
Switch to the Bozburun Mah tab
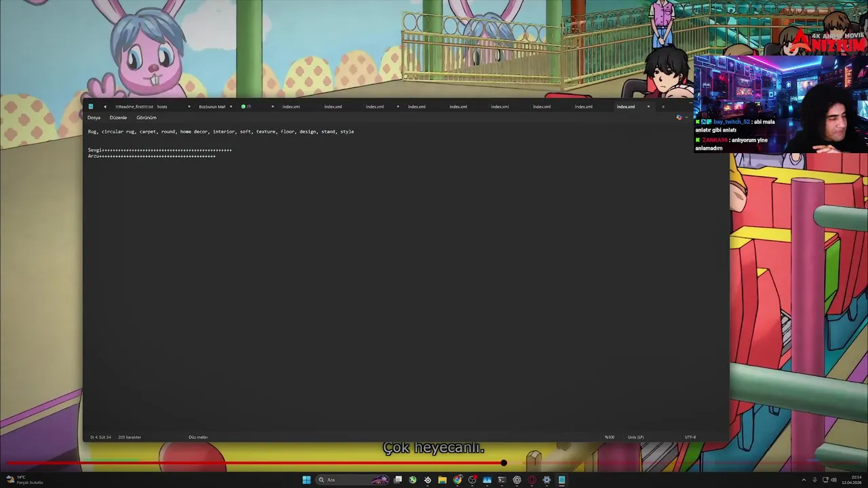212,106
